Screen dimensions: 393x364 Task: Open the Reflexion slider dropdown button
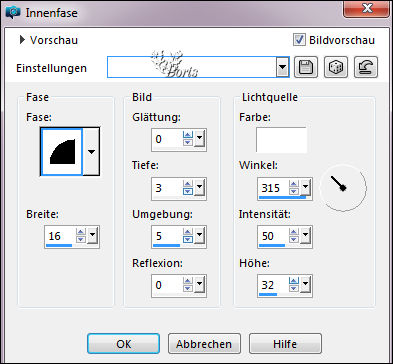[199, 284]
